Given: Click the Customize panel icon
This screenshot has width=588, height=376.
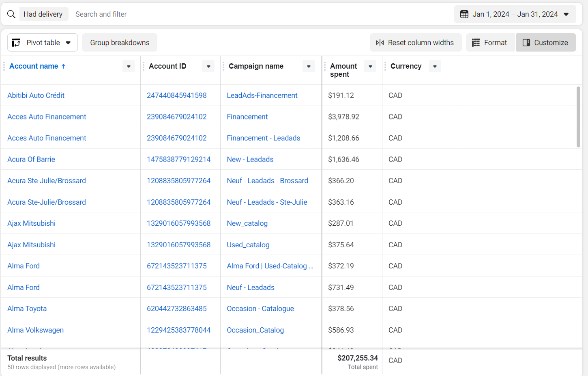Looking at the screenshot, I should point(526,43).
